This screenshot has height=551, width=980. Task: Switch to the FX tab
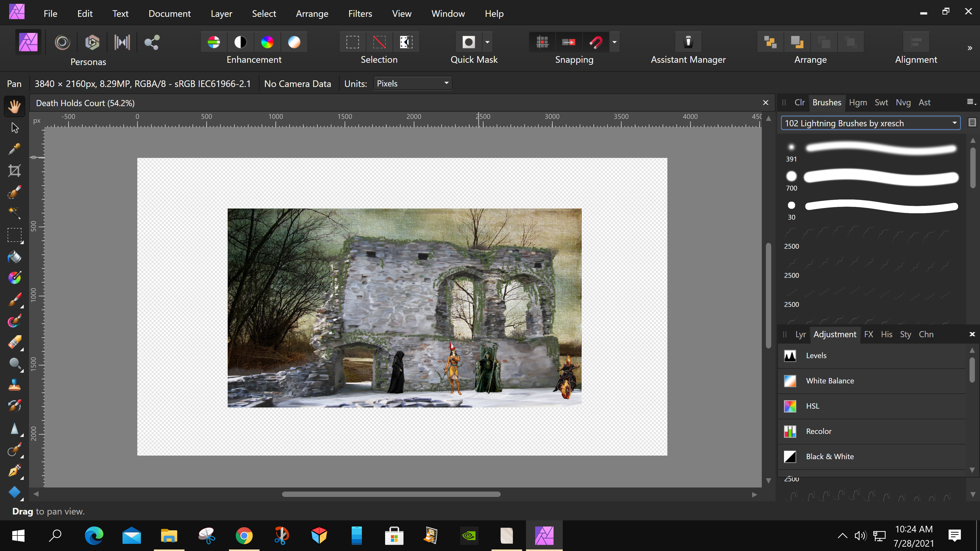click(x=868, y=334)
